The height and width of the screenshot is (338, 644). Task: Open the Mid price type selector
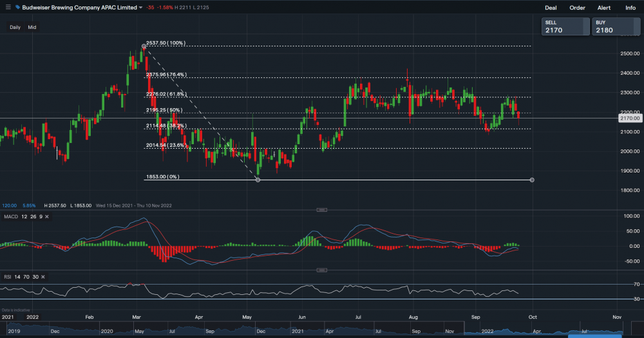(x=32, y=27)
